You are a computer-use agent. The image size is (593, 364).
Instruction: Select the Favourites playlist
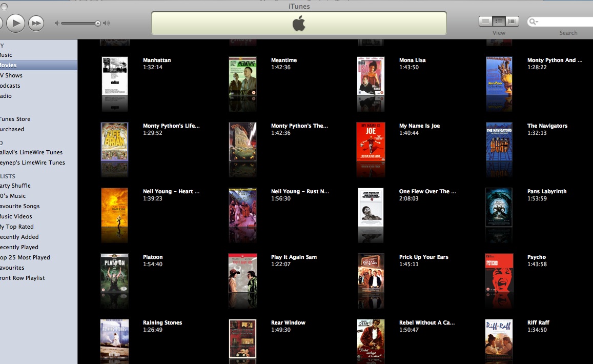coord(38,267)
